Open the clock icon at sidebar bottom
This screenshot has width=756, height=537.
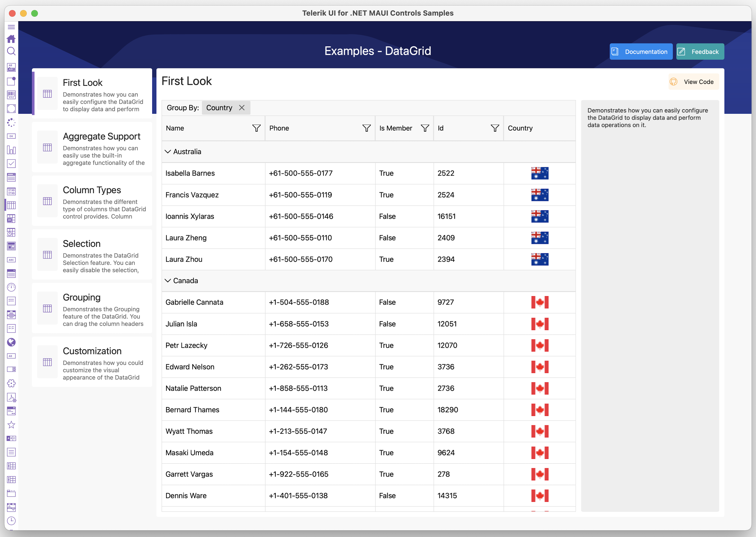(11, 521)
